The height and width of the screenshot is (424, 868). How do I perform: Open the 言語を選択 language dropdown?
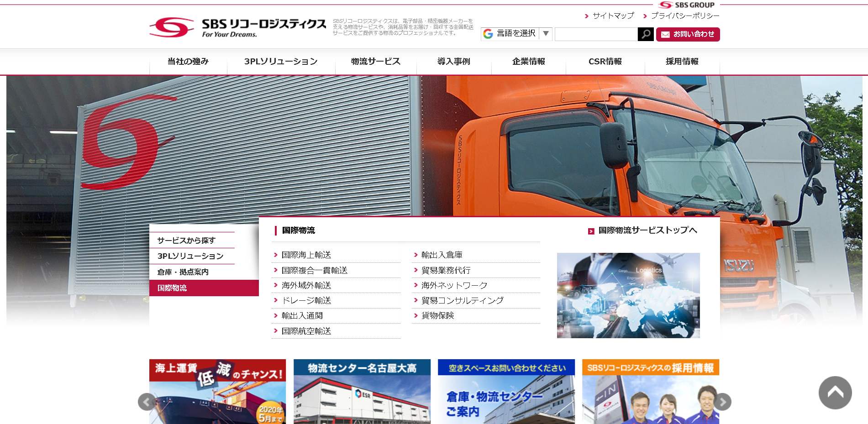coord(516,34)
